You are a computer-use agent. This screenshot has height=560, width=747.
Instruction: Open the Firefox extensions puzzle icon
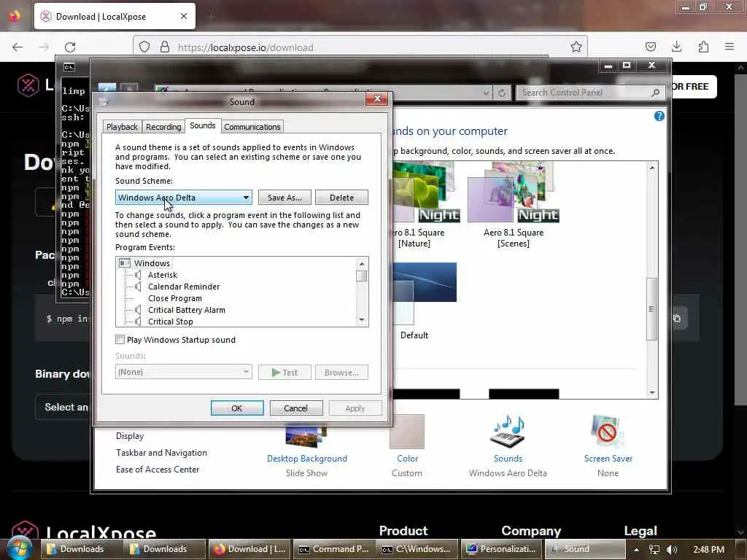pos(703,47)
